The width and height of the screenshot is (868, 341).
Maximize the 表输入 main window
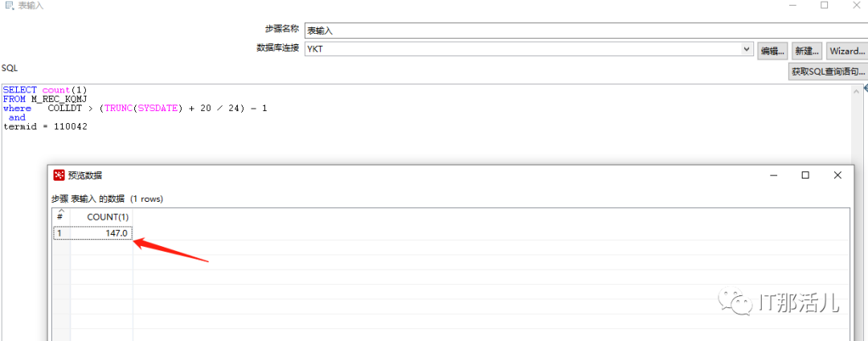825,5
